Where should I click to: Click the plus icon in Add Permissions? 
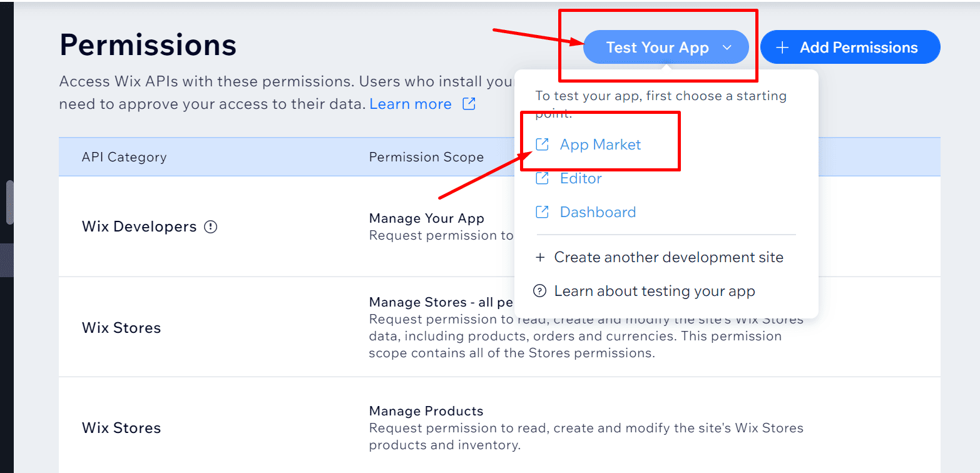point(782,48)
